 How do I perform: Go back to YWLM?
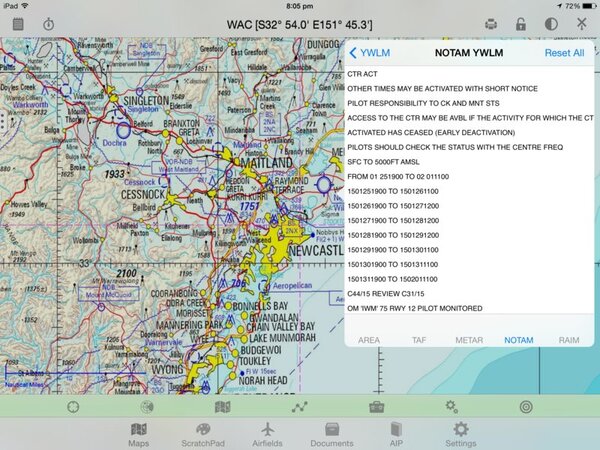370,53
